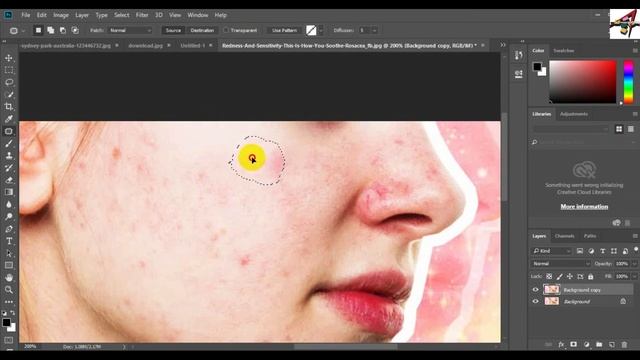Hide the Background copy layer
The width and height of the screenshot is (640, 360).
(536, 290)
